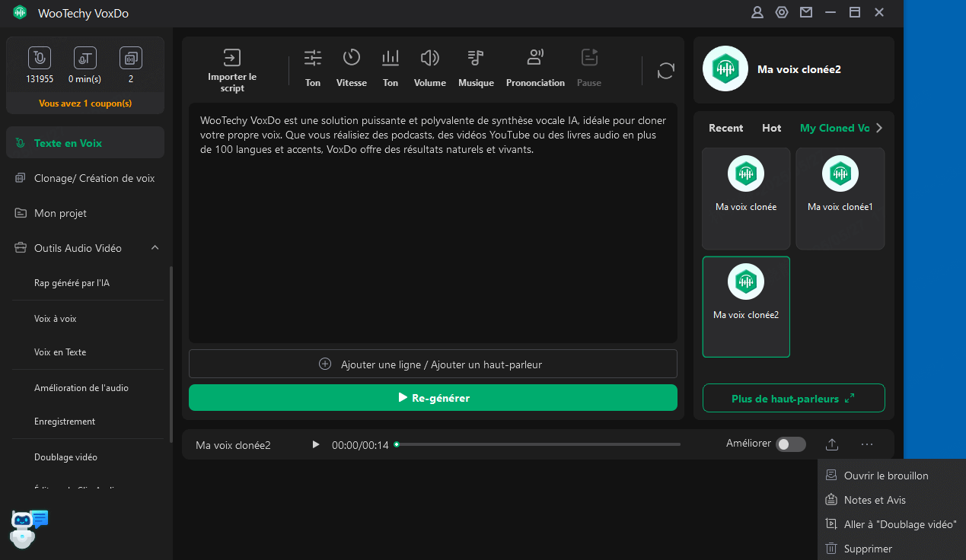Choose Ouvrir le brouillon from menu
The width and height of the screenshot is (966, 560).
point(891,476)
